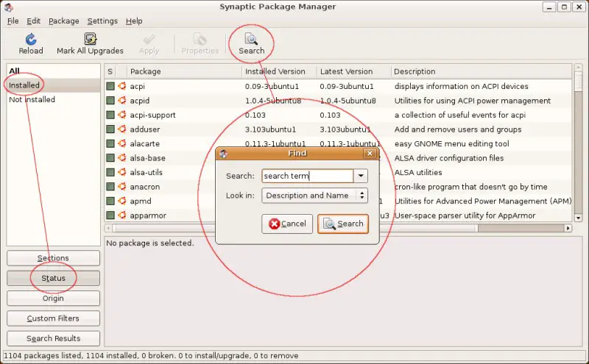
Task: Click the Mark All Upgrades icon
Action: (x=90, y=39)
